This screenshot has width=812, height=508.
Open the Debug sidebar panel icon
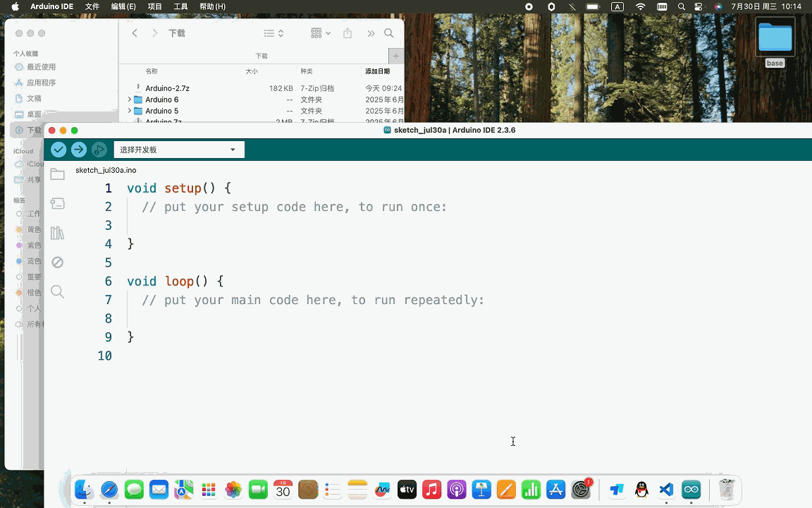(x=58, y=262)
